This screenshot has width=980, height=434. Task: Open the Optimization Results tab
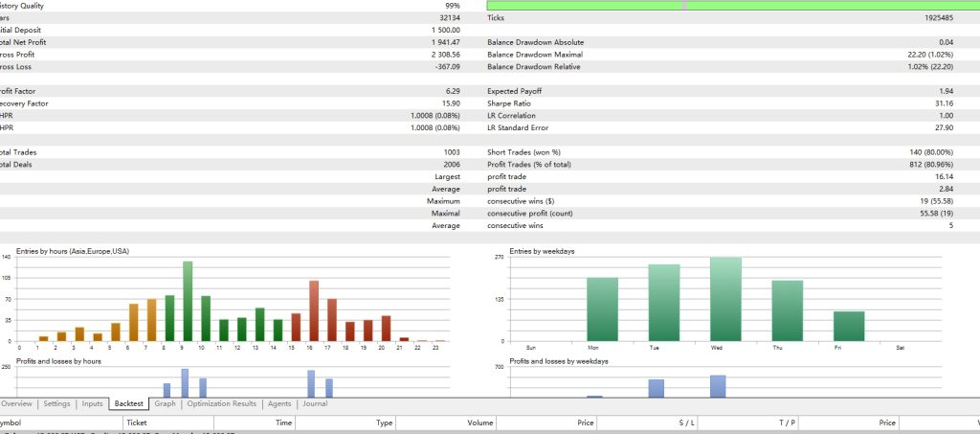pos(222,404)
